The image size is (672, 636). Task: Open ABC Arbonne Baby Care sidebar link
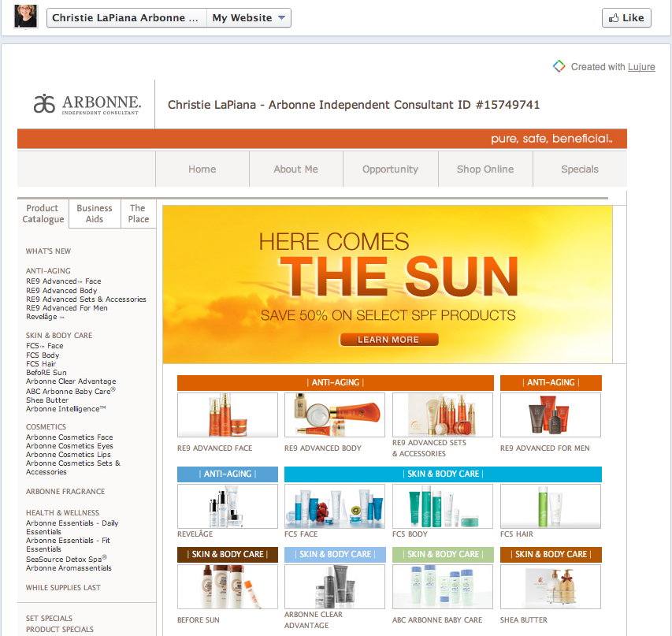(x=71, y=391)
